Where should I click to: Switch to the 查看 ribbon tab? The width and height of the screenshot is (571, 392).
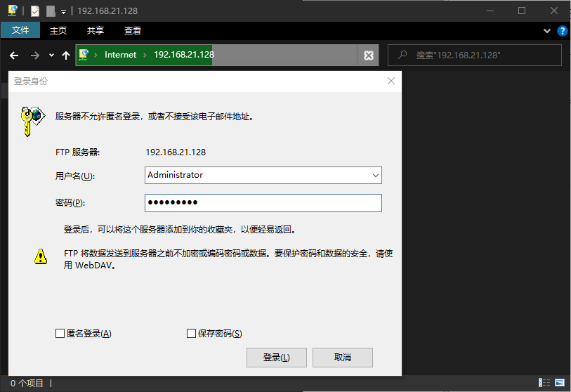[x=133, y=31]
